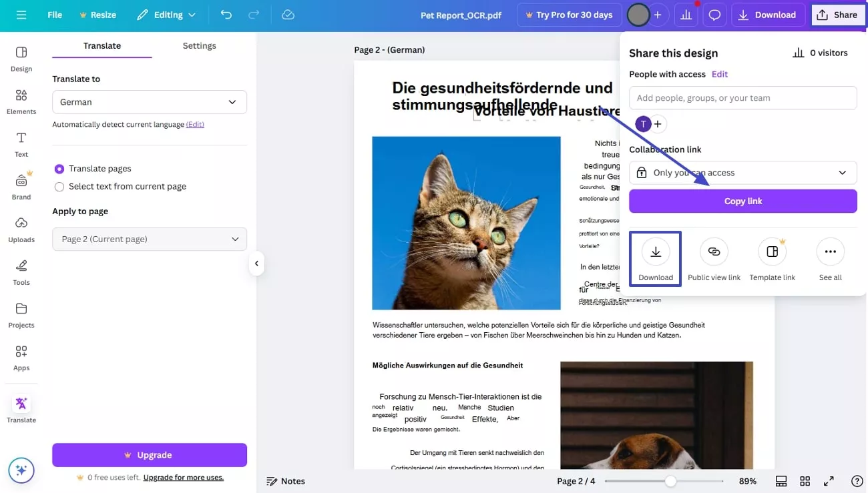
Task: Open the Apps panel in the sidebar
Action: (21, 358)
